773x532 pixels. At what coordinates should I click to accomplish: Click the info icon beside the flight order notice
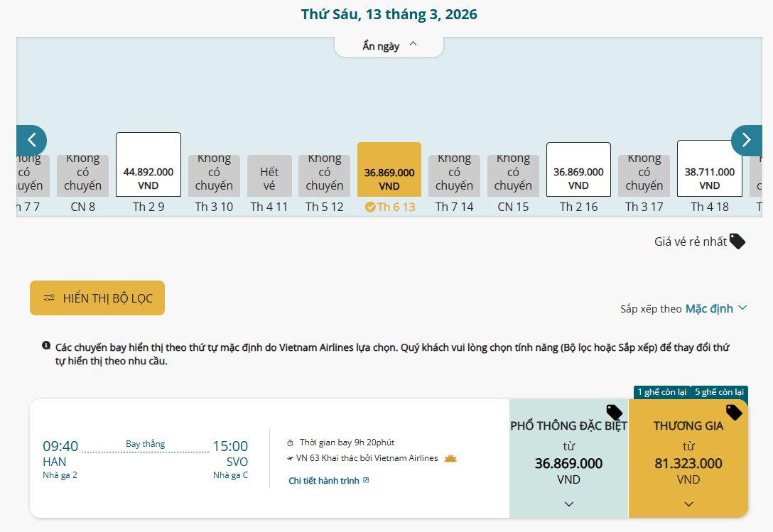[x=46, y=346]
